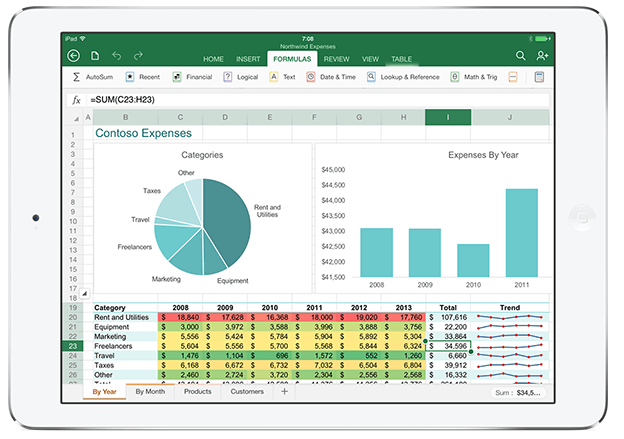
Task: Select the Category header cell
Action: 125,308
